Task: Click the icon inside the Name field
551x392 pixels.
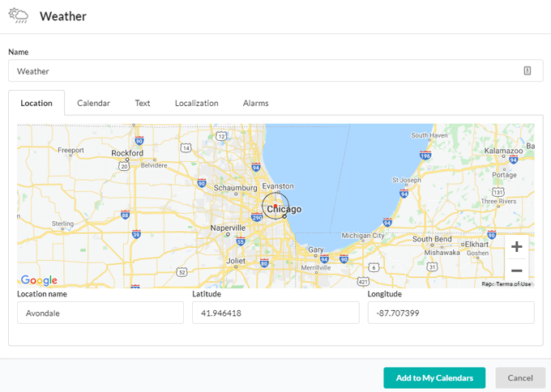Action: (527, 71)
